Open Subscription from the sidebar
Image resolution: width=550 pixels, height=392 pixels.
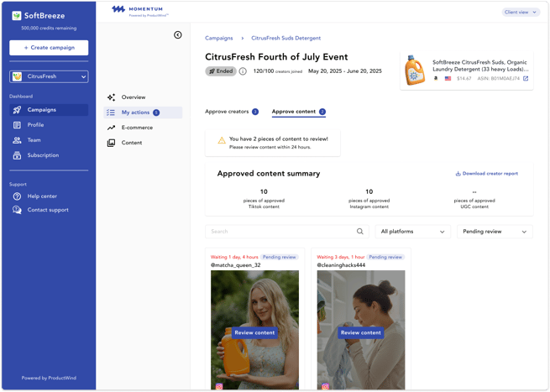43,155
